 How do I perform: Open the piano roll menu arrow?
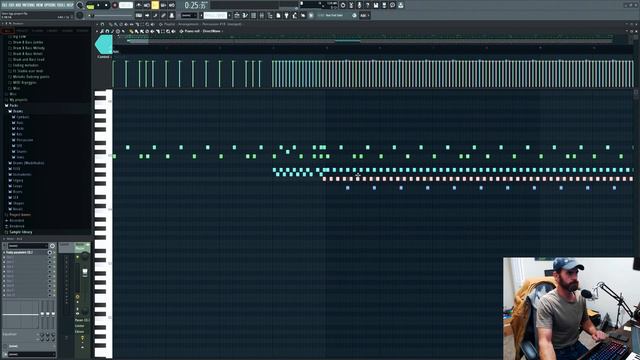(97, 31)
